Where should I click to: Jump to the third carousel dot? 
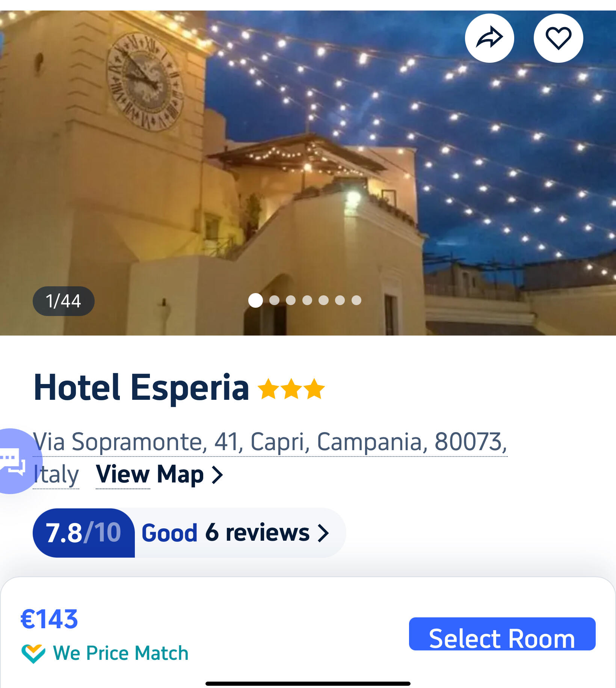point(291,300)
